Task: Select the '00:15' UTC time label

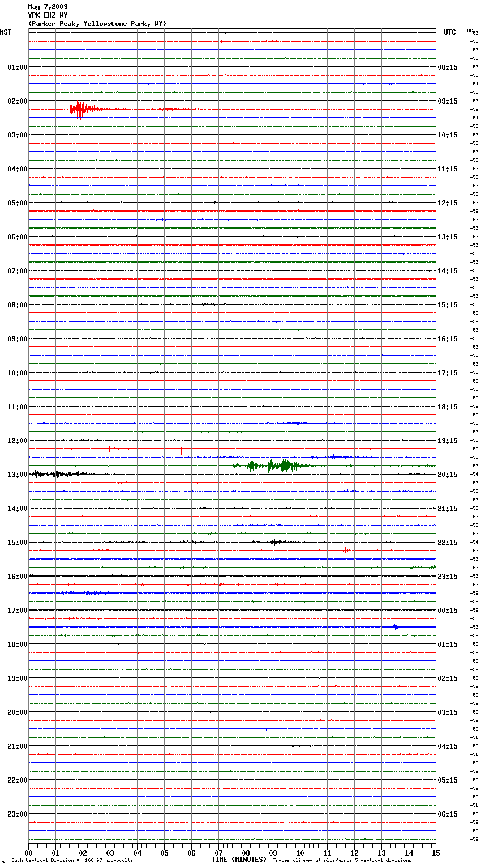Action: [448, 610]
